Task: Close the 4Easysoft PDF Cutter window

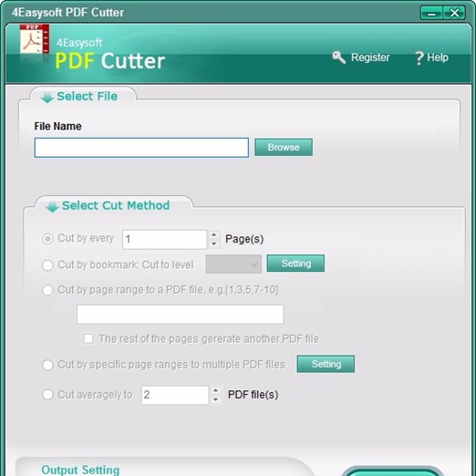Action: (x=454, y=13)
